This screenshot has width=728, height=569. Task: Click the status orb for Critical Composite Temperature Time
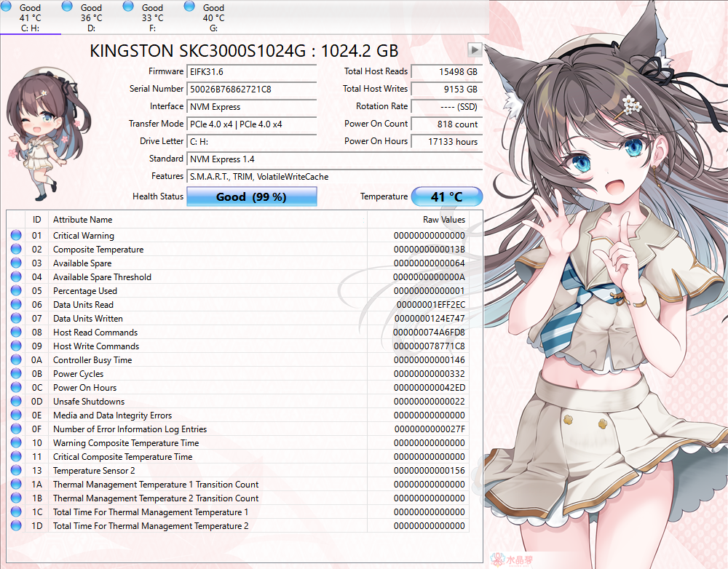point(16,457)
